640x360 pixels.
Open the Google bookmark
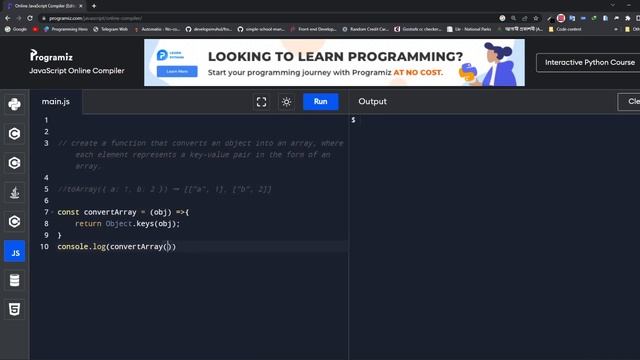pos(16,29)
